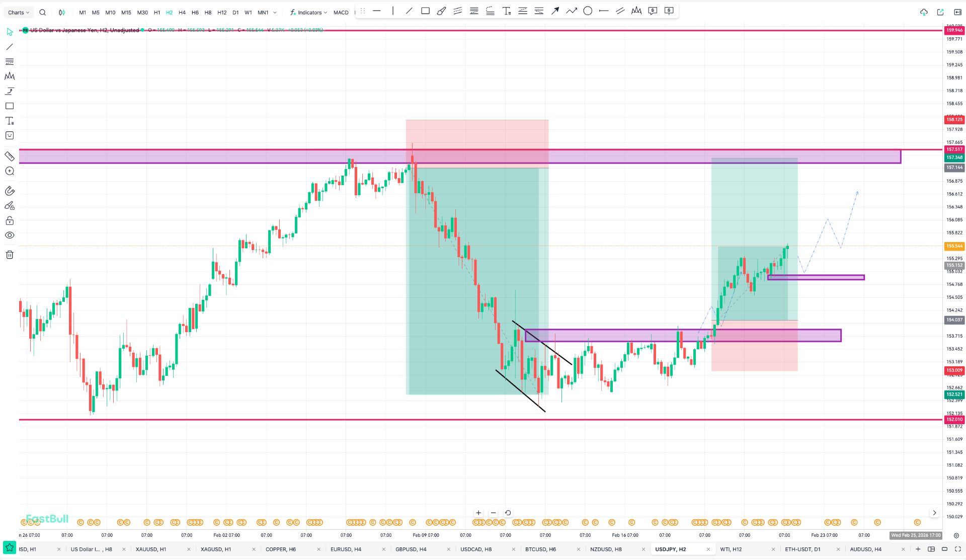
Task: Click the candlestick chart type icon
Action: [61, 13]
